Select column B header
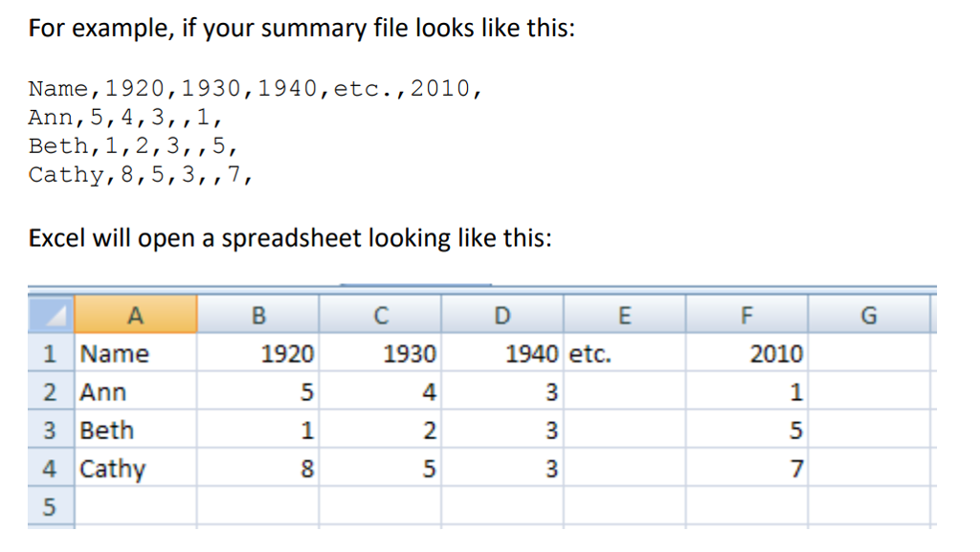This screenshot has width=980, height=552. click(258, 314)
